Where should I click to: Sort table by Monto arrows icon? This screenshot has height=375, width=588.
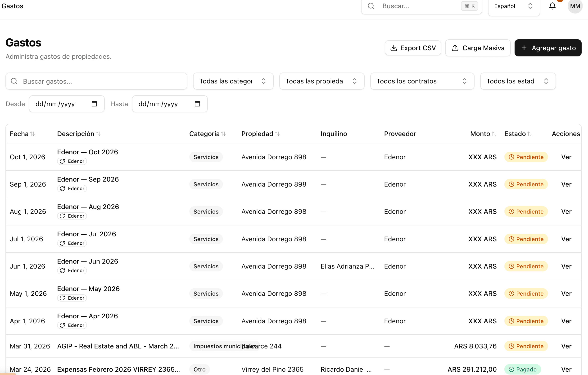point(494,134)
